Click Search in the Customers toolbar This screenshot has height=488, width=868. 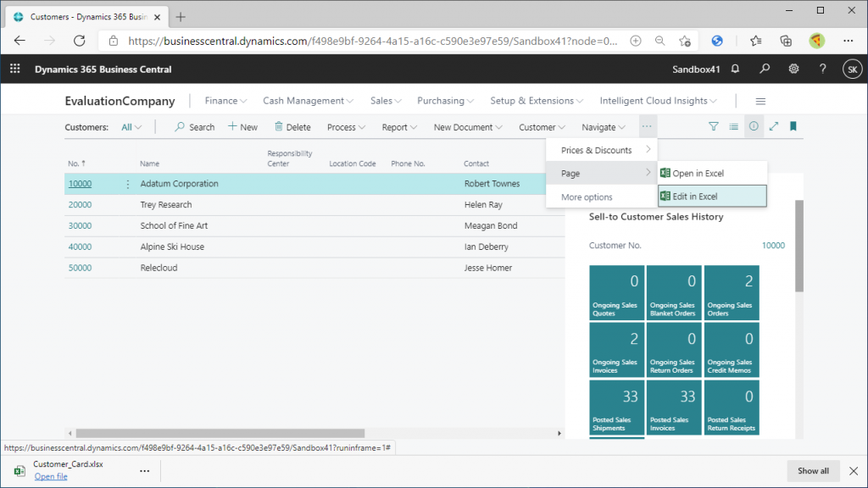click(194, 127)
